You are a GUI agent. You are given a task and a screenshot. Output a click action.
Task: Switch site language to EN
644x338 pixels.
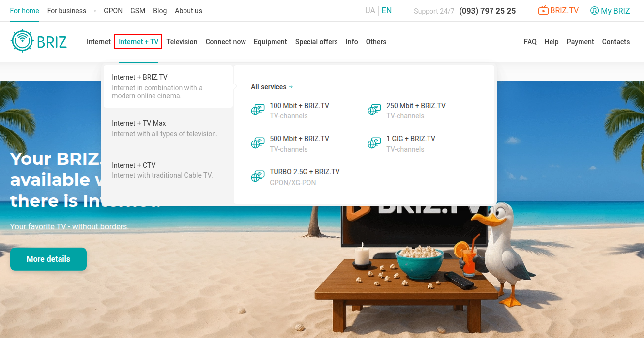click(x=387, y=11)
